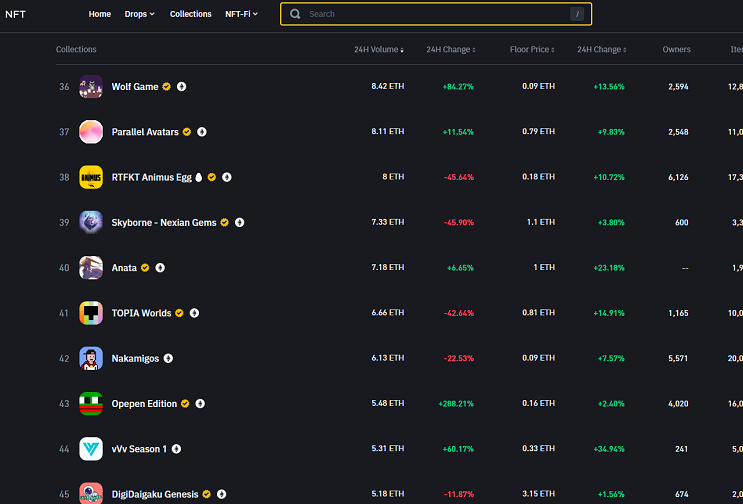Click the 7.18 ETH volume value

[388, 268]
